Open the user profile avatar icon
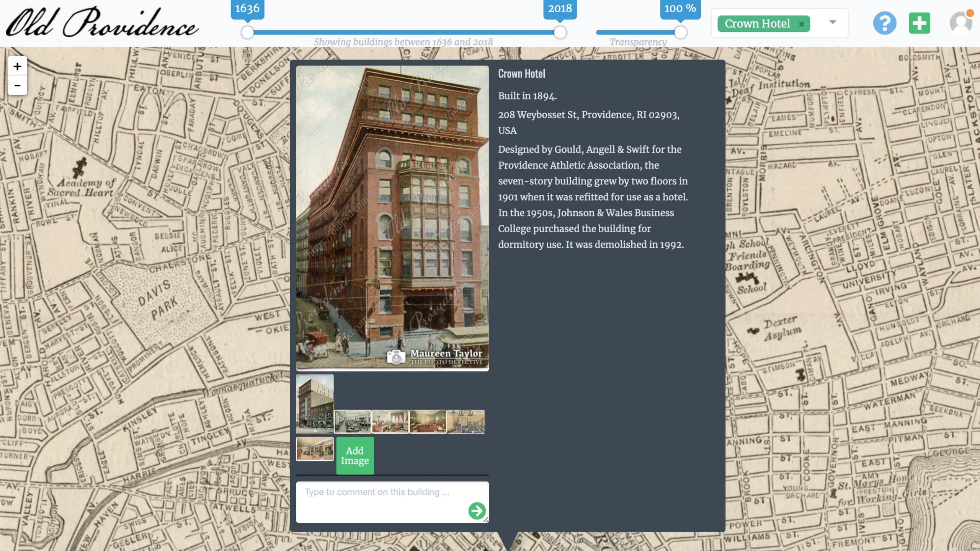 pos(960,23)
